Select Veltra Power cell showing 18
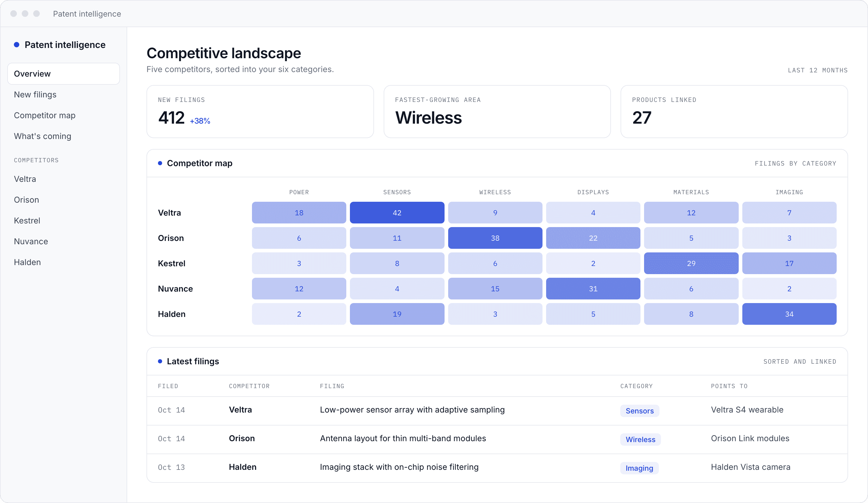Image resolution: width=868 pixels, height=503 pixels. pyautogui.click(x=299, y=213)
